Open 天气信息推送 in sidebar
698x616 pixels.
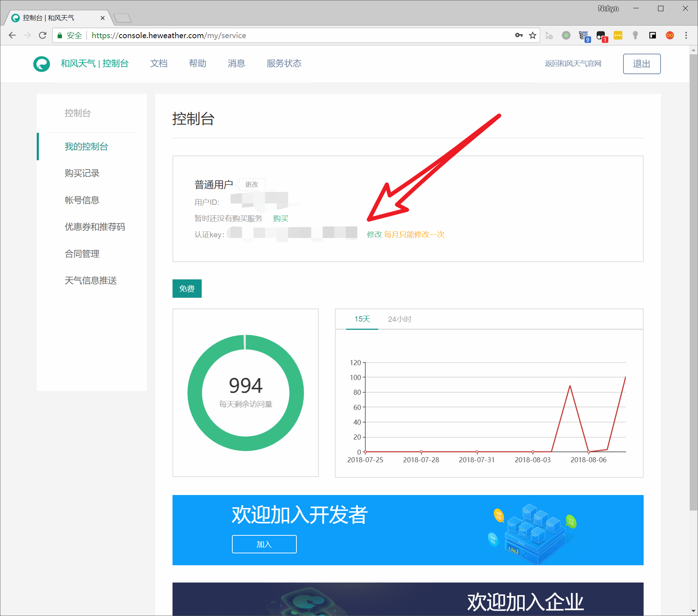coord(91,280)
